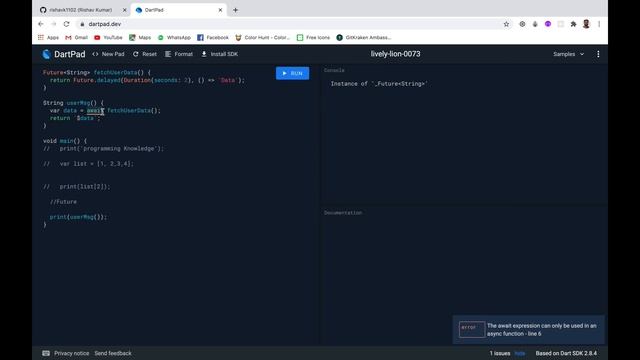
Task: Hide the issues panel via the hide link
Action: 520,353
